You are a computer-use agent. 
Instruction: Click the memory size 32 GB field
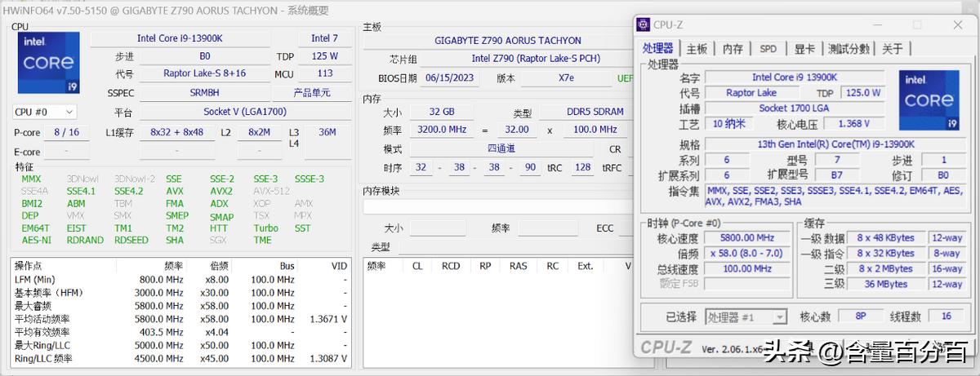point(442,112)
